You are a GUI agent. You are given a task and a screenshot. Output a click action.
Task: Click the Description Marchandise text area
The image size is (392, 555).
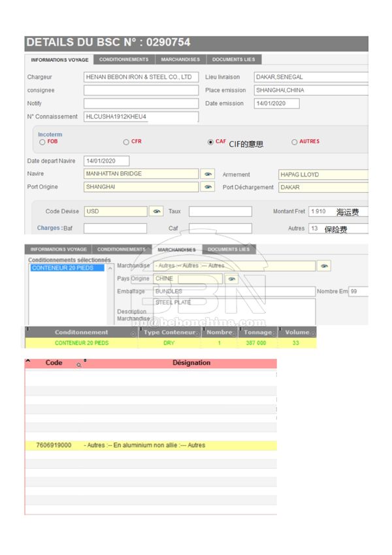234,311
